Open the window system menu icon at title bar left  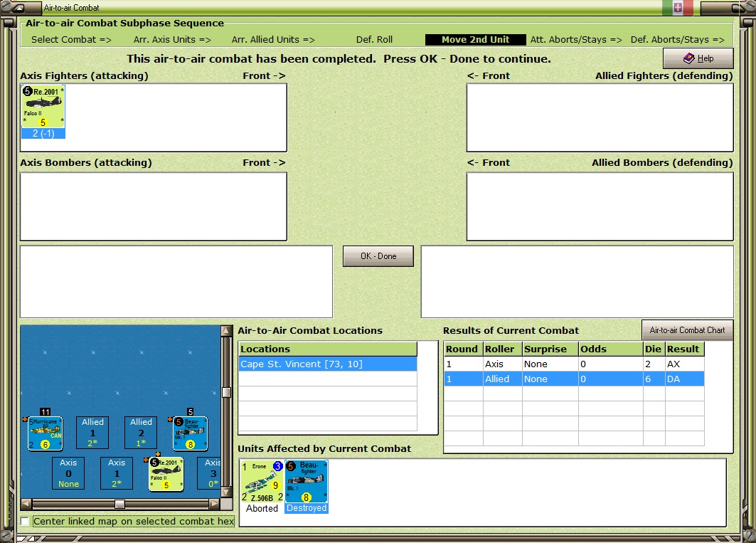point(18,8)
